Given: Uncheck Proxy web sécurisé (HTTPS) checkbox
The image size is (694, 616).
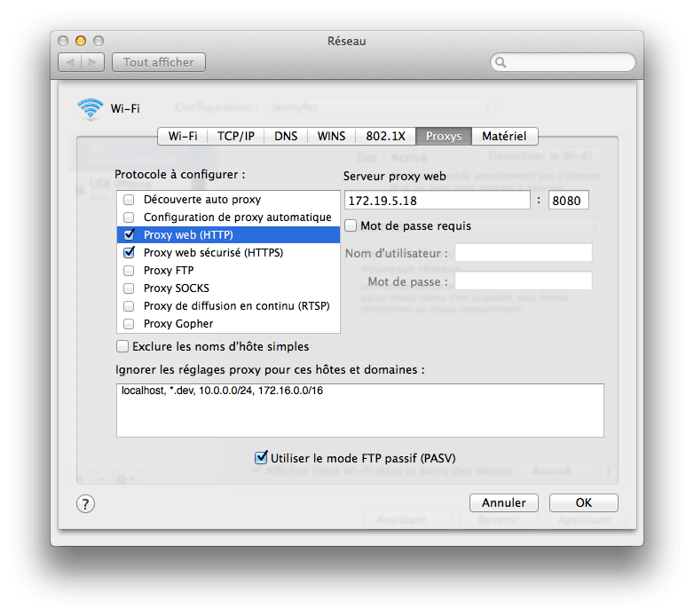Looking at the screenshot, I should tap(129, 252).
